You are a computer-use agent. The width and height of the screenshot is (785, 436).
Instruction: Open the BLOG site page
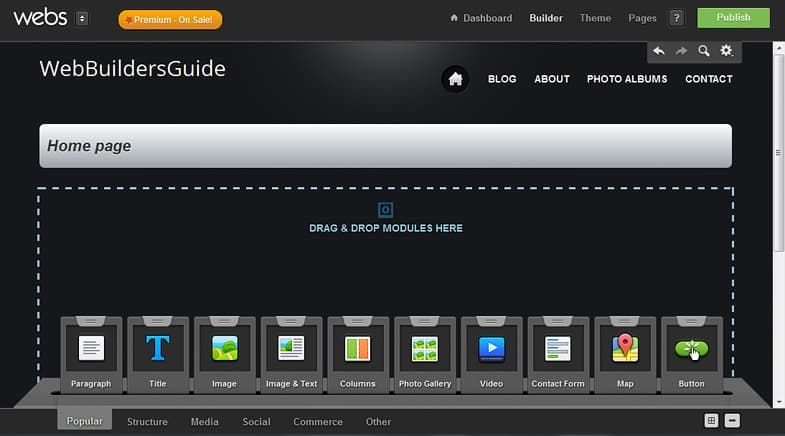pyautogui.click(x=502, y=79)
